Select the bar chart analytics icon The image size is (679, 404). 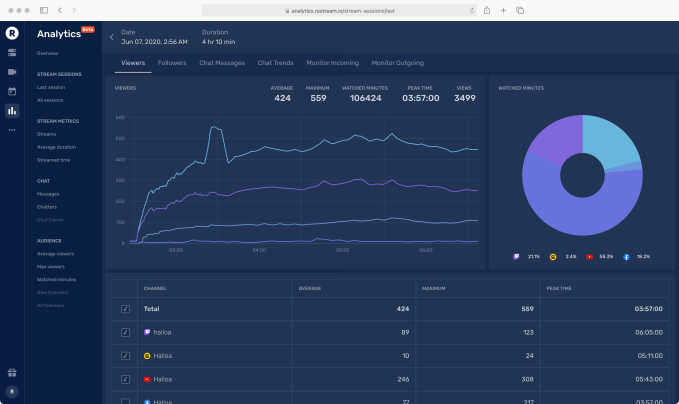(12, 110)
